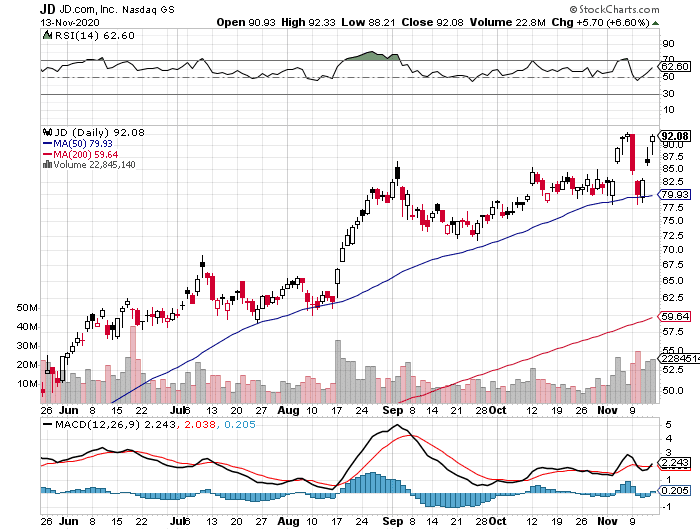The width and height of the screenshot is (700, 530).
Task: Click 'Sep' on the price chart date axis
Action: pyautogui.click(x=393, y=410)
